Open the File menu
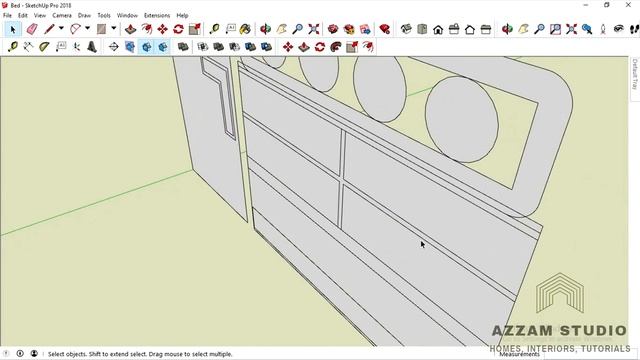This screenshot has height=360, width=640. [x=7, y=16]
